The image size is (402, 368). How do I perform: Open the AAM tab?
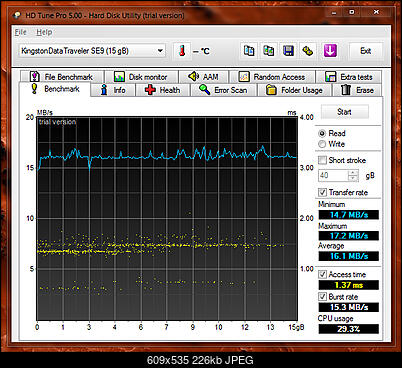tap(204, 77)
